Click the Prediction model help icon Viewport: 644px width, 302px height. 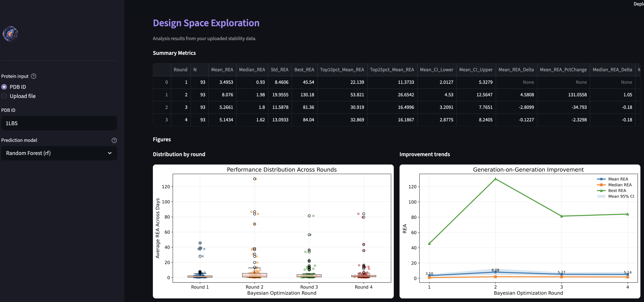[114, 140]
